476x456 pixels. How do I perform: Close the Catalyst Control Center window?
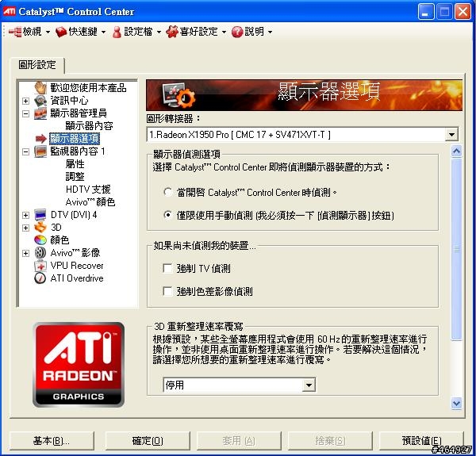click(x=463, y=12)
